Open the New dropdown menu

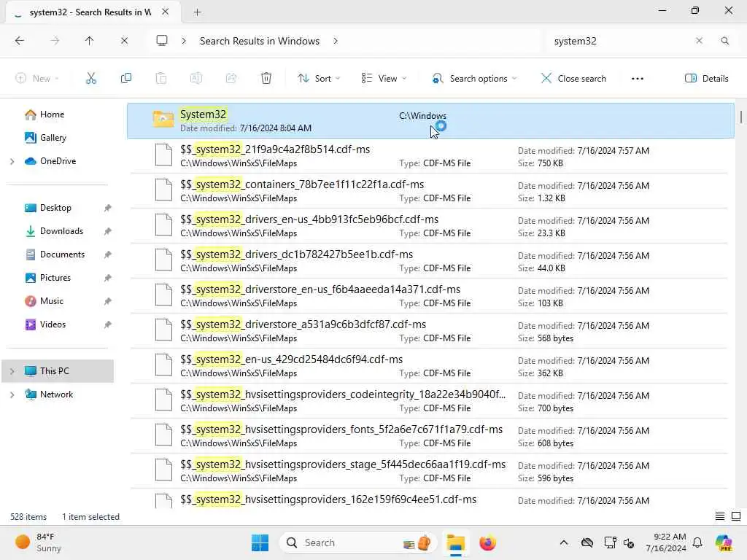tap(36, 79)
